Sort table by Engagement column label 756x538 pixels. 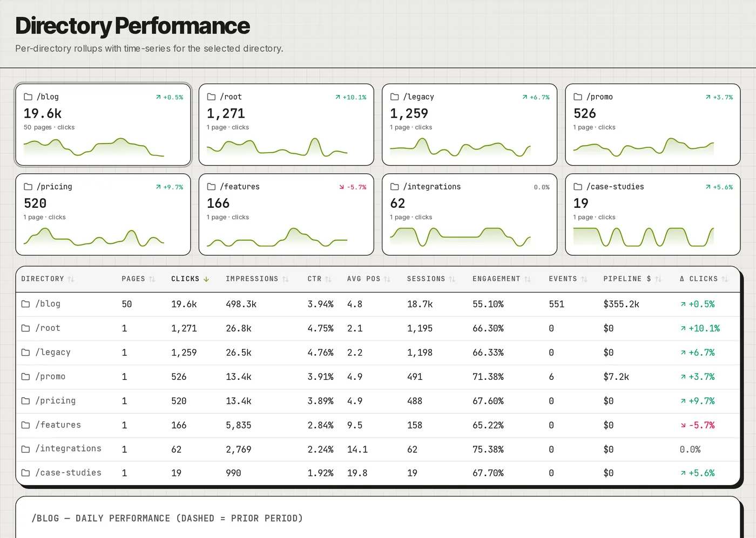coord(496,279)
